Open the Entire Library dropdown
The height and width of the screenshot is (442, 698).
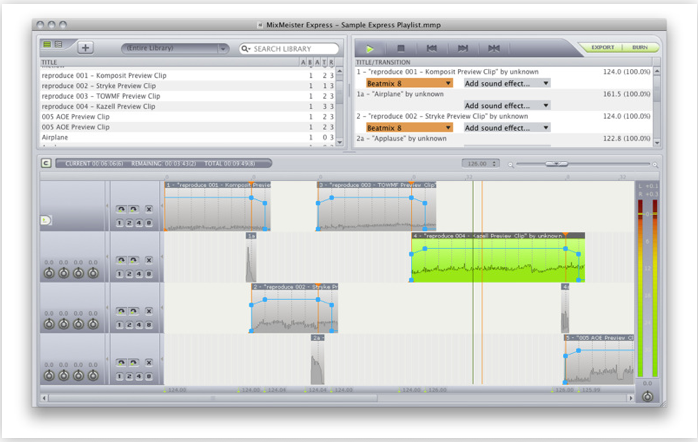[x=174, y=48]
